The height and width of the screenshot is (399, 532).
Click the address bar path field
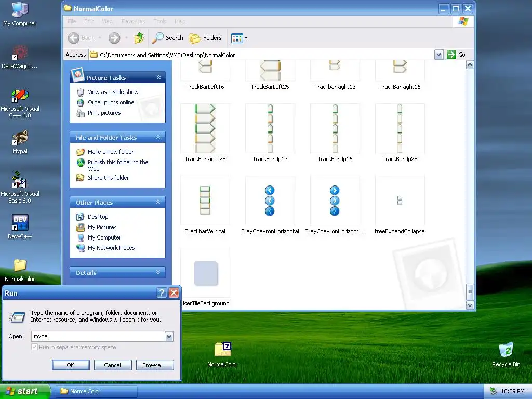[262, 55]
